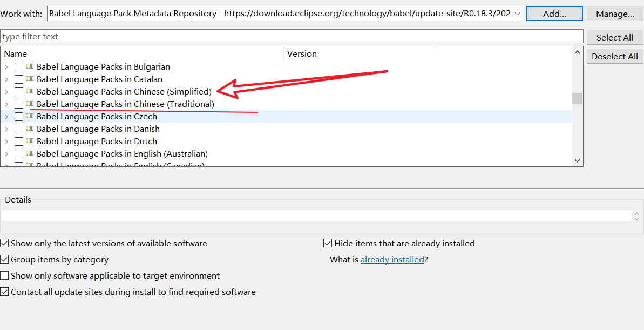Viewport: 644px width, 330px height.
Task: Expand the Czech language packs node
Action: coord(6,117)
